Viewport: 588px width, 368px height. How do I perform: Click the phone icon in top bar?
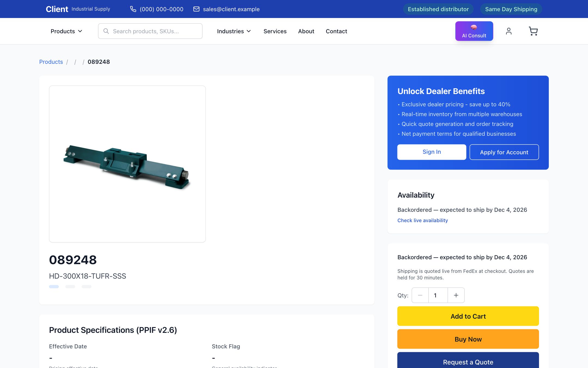click(133, 9)
